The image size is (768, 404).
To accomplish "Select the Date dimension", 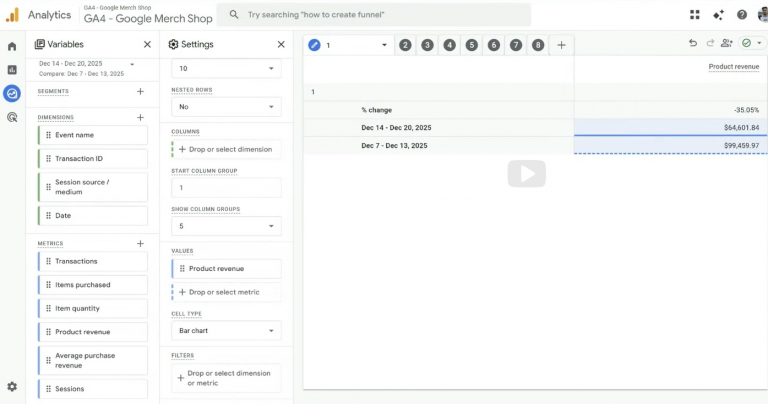I will point(93,215).
